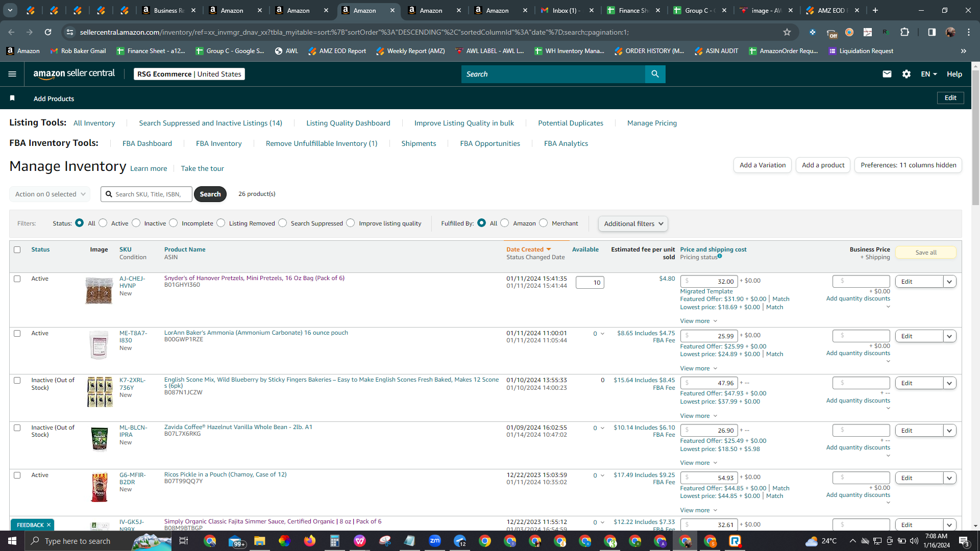Open Chrome side panel icon

click(932, 32)
